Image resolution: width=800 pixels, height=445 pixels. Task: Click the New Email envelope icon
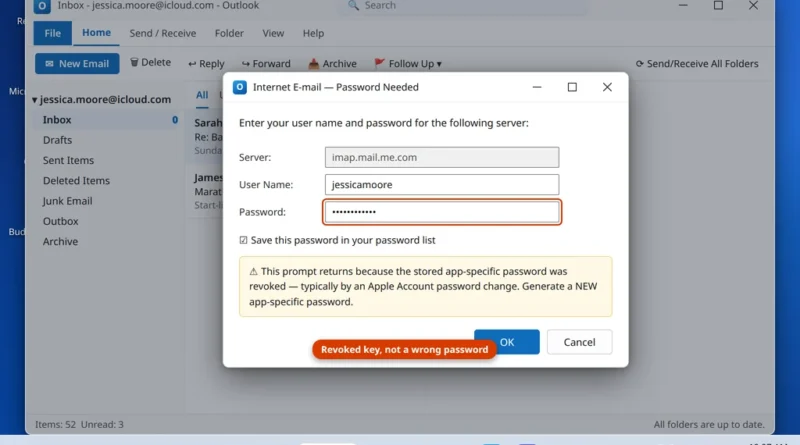49,64
